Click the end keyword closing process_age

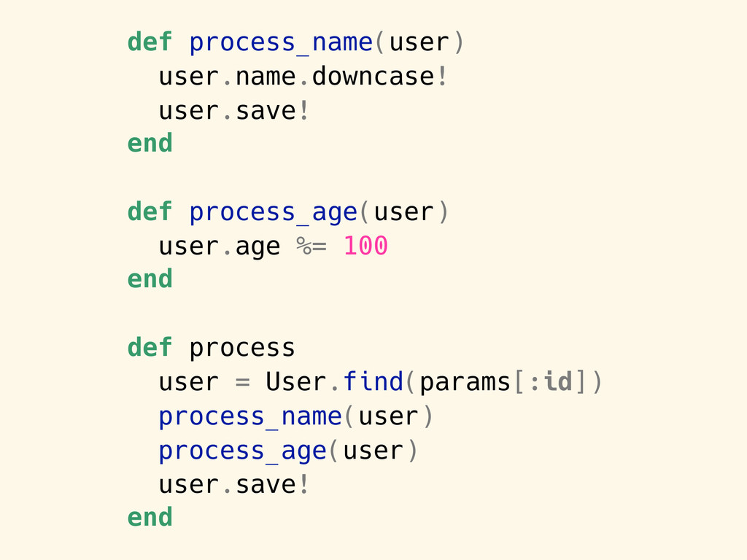[x=150, y=279]
